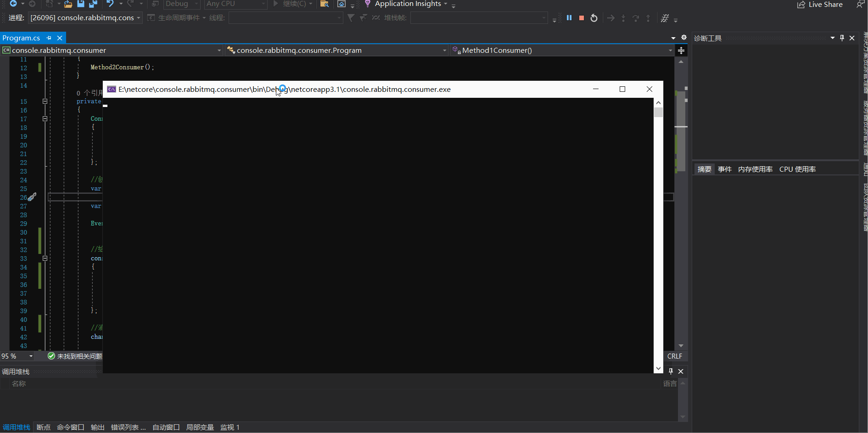868x433 pixels.
Task: Open Application Insights menu
Action: tap(408, 4)
